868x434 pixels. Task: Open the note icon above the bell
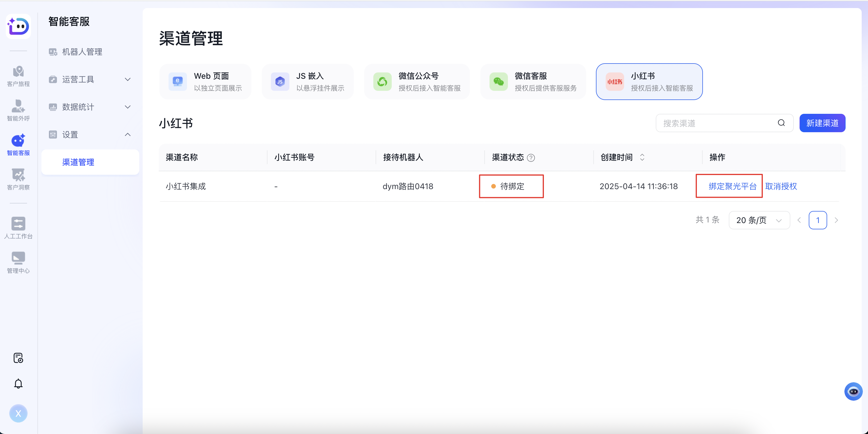18,358
